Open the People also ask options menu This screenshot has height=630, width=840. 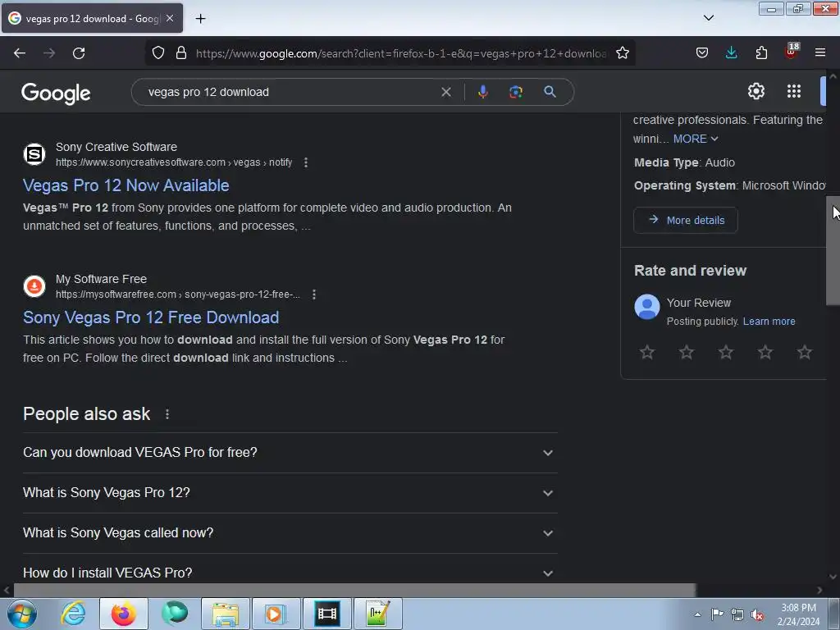pos(167,414)
